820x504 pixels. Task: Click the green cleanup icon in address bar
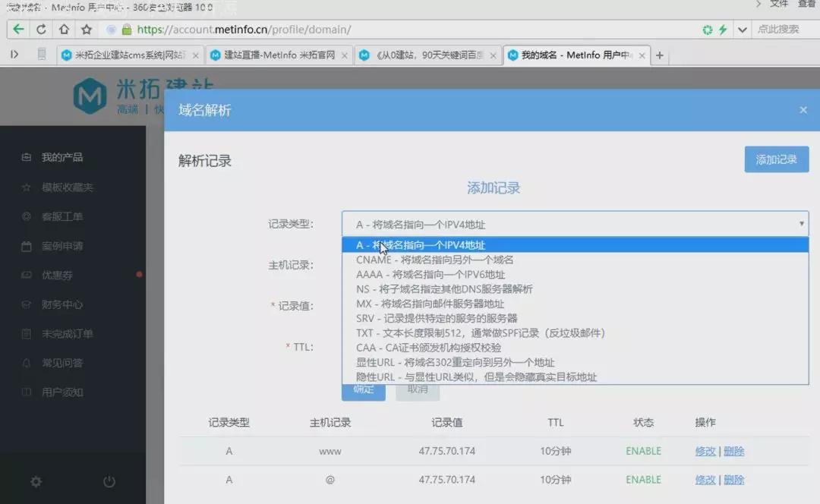pos(707,29)
